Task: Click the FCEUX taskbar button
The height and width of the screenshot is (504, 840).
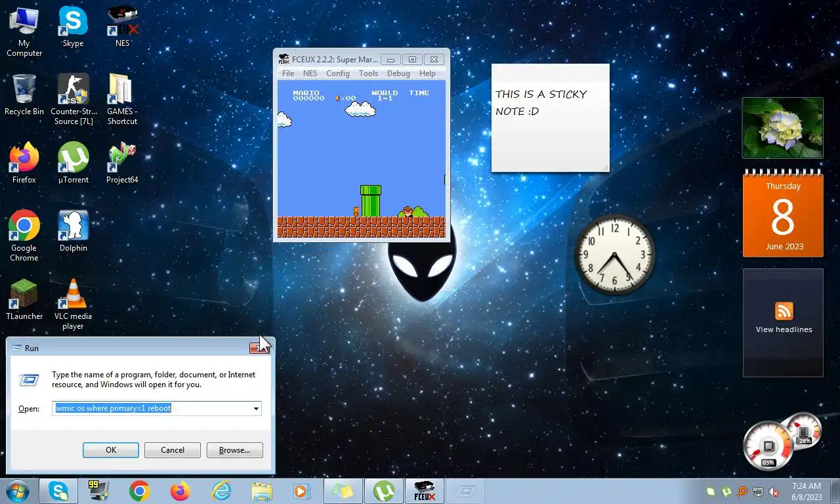Action: click(x=424, y=491)
